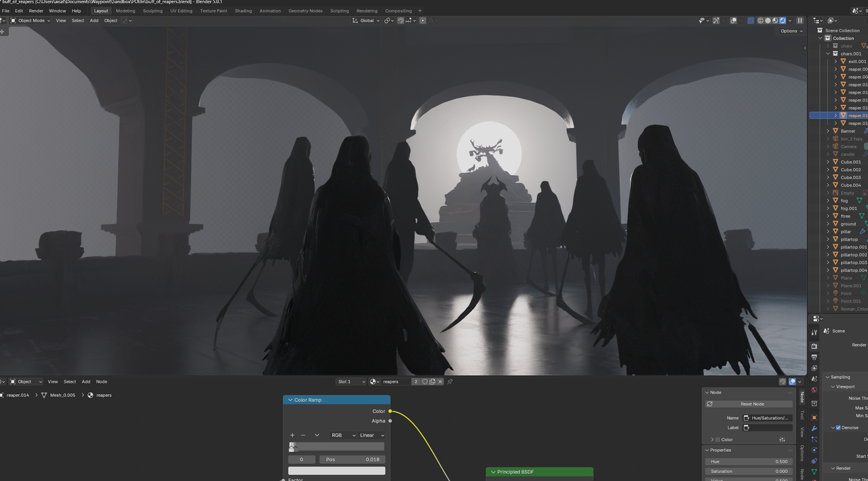Expand the exilt.001 object row
Image resolution: width=868 pixels, height=481 pixels.
835,61
